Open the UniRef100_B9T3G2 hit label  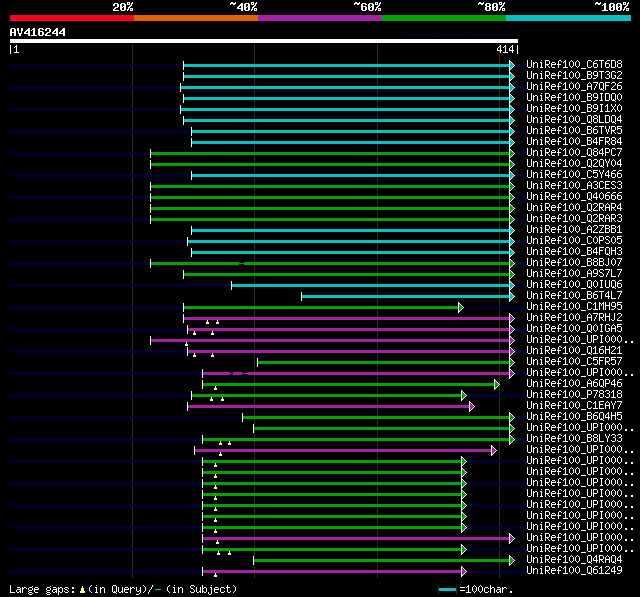click(574, 75)
